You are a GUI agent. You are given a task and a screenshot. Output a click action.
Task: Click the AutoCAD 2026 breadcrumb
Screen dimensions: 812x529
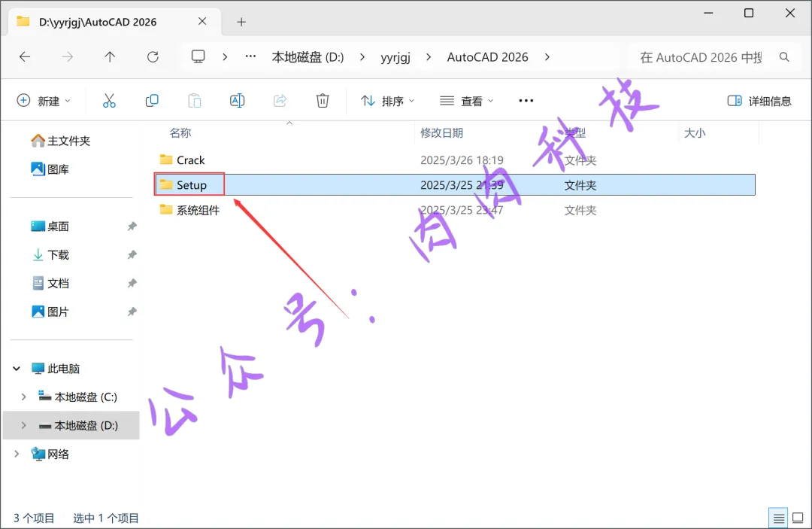coord(488,57)
